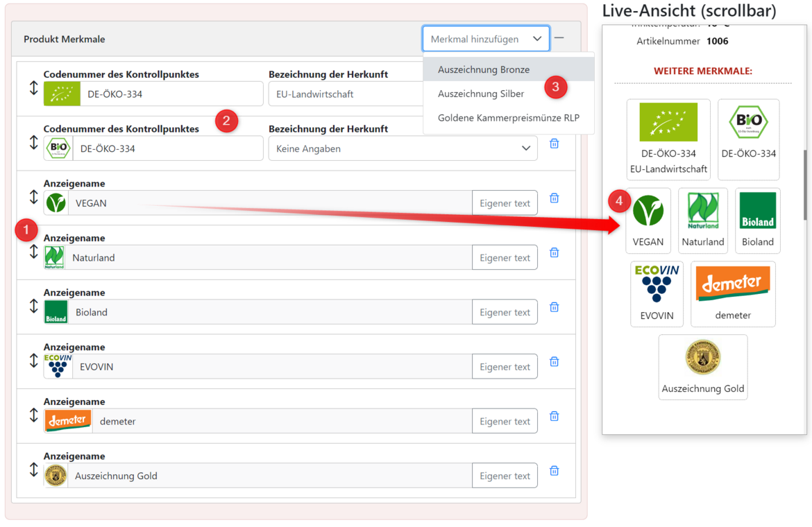Remove the demeter row with trash icon
Viewport: 812px width, 527px height.
click(x=554, y=416)
